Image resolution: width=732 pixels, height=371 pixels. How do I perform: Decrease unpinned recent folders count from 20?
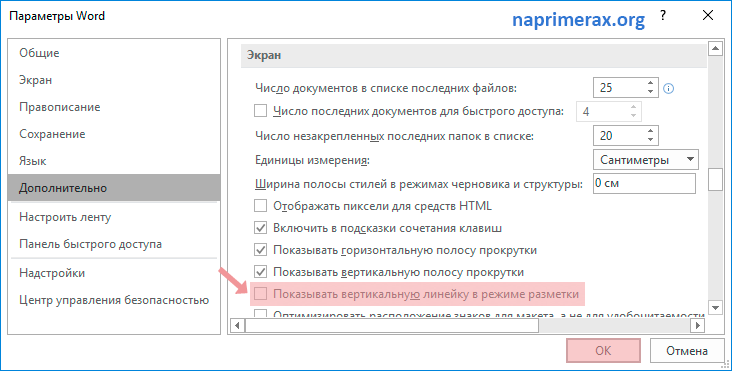[651, 140]
